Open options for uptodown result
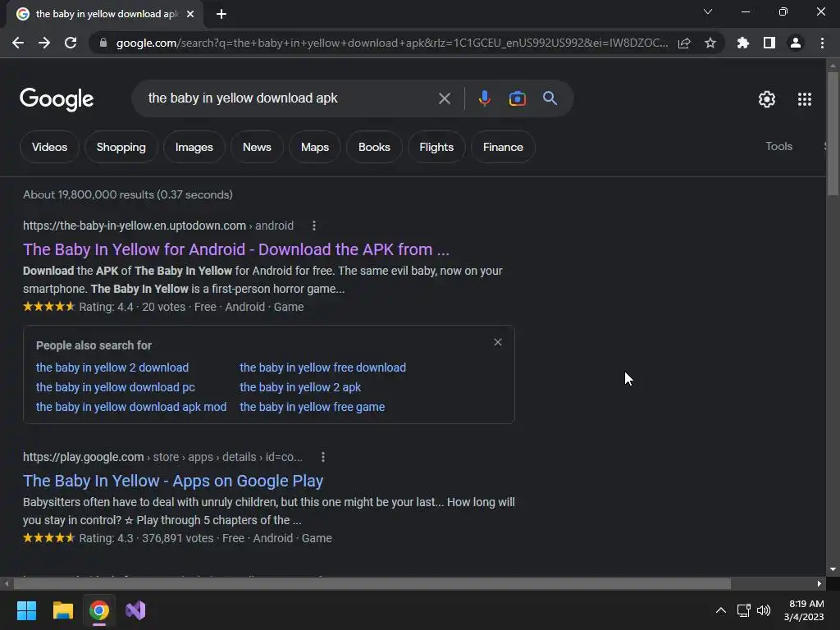This screenshot has height=630, width=840. coord(314,226)
